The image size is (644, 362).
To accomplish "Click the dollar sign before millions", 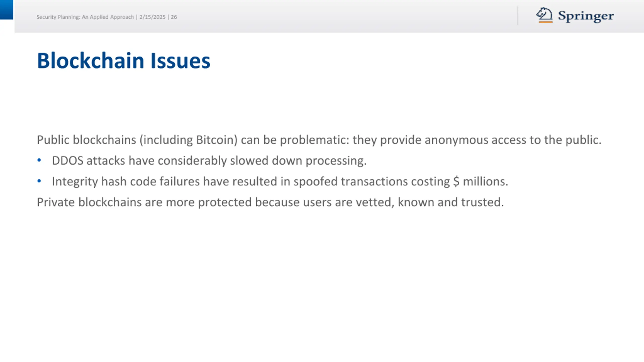I will coord(456,181).
